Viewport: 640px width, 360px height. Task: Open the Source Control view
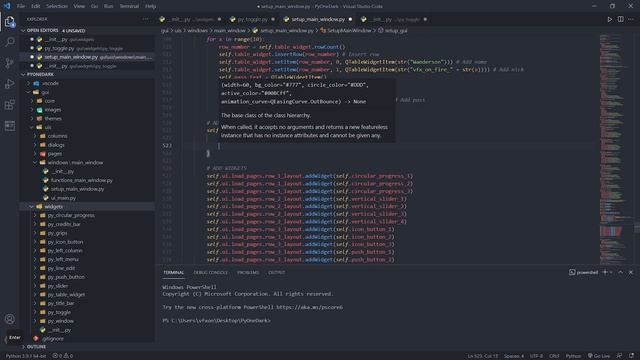[x=10, y=63]
